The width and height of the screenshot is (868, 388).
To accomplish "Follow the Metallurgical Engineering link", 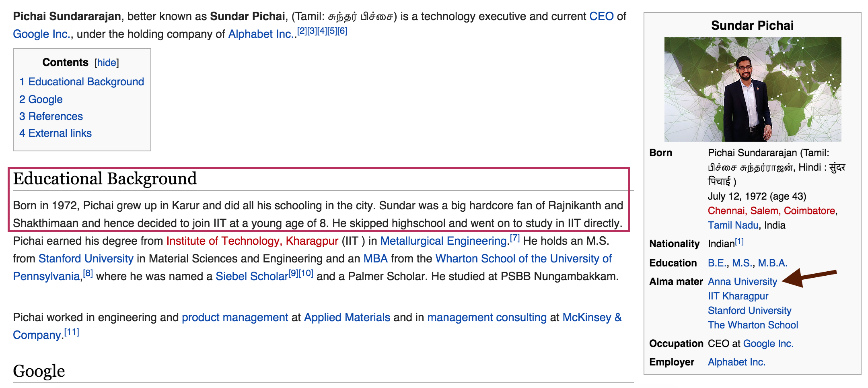I will (443, 241).
